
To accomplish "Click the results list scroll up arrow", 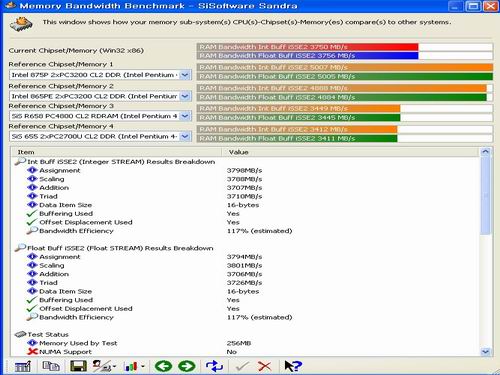I will point(485,152).
